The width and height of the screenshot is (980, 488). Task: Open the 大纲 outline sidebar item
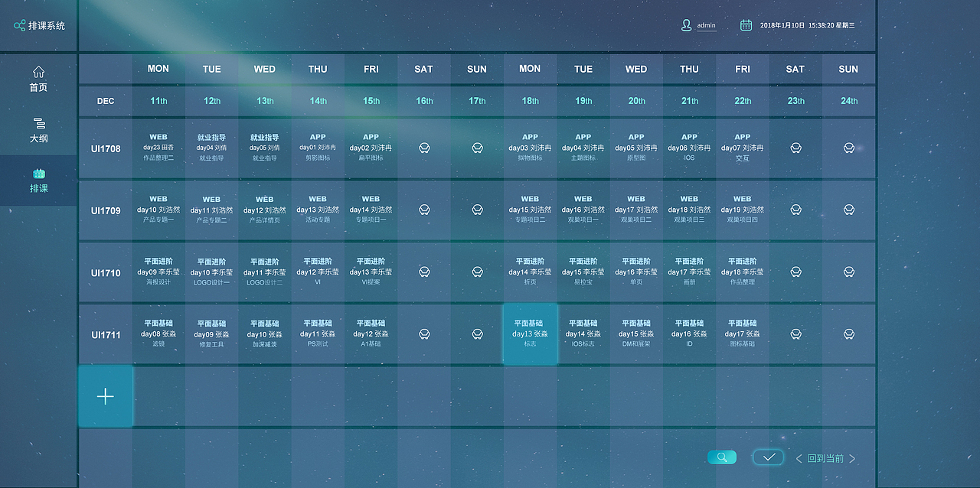[x=38, y=131]
